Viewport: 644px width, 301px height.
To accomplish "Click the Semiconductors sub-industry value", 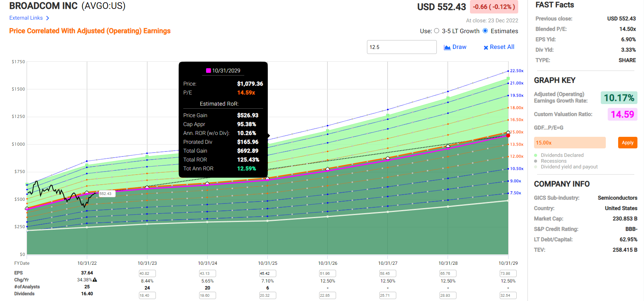I will pyautogui.click(x=617, y=198).
